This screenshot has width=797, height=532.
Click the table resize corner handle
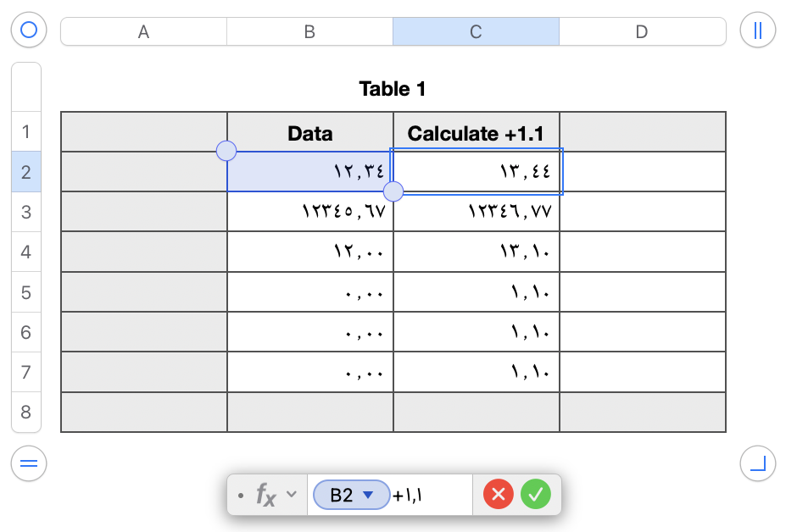[757, 463]
